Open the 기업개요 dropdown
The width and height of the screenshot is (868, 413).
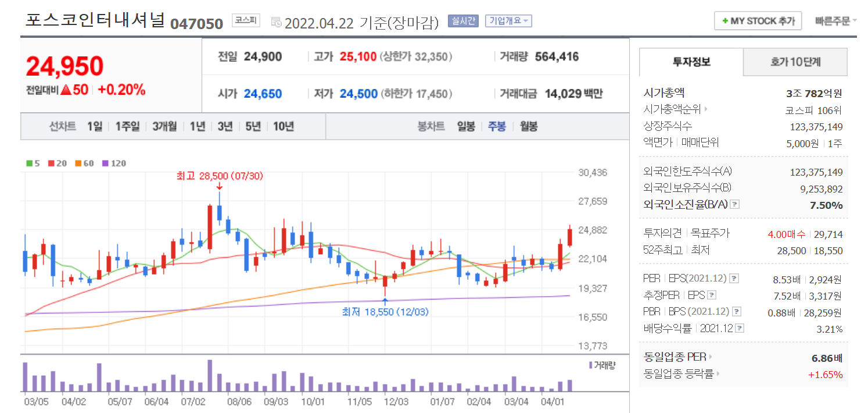(x=508, y=21)
